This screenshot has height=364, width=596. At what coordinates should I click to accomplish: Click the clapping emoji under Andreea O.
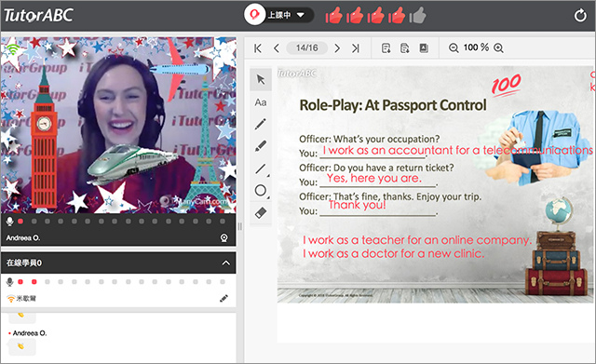(21, 346)
